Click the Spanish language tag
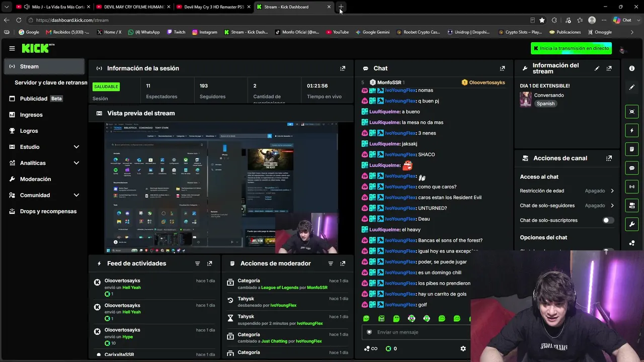This screenshot has height=362, width=644. click(545, 104)
